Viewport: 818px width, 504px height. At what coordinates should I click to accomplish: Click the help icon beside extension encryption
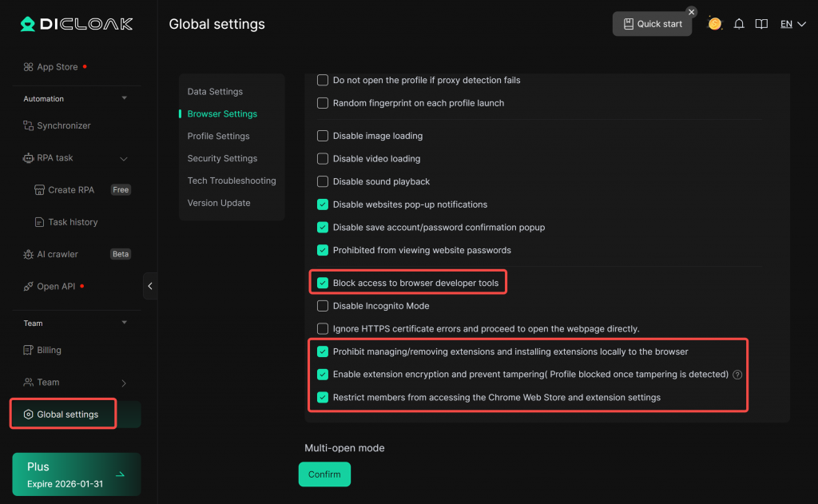coord(737,375)
